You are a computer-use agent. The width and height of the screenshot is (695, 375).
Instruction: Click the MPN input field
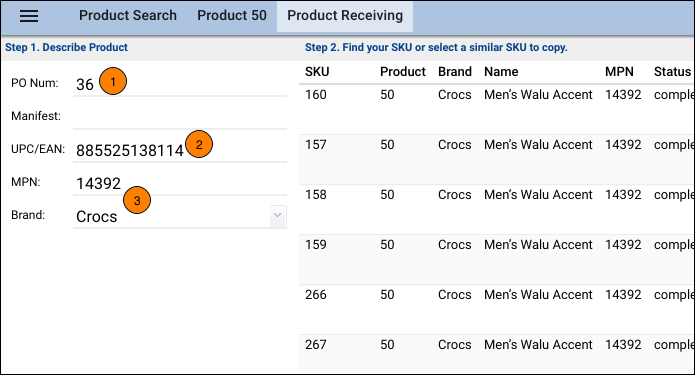pyautogui.click(x=180, y=183)
